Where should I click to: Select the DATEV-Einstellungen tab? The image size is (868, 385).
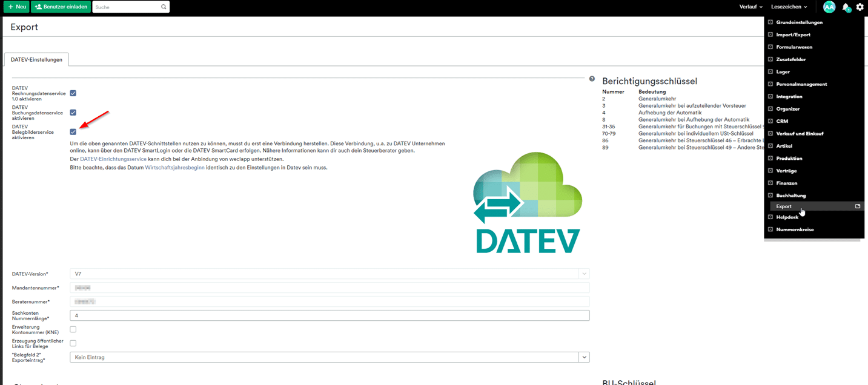(36, 59)
